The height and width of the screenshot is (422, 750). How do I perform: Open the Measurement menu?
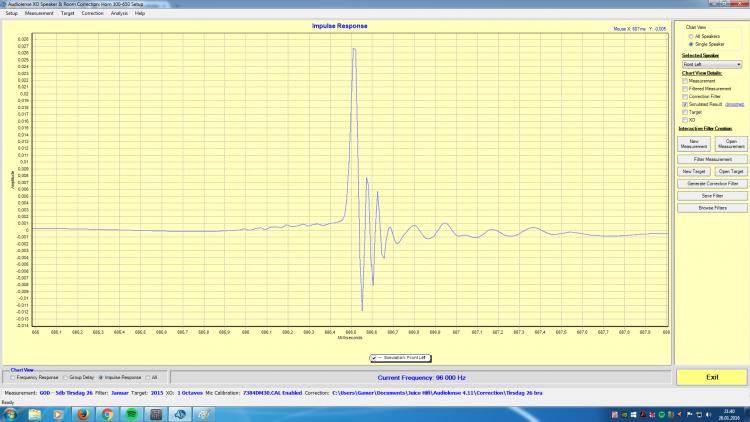point(39,13)
